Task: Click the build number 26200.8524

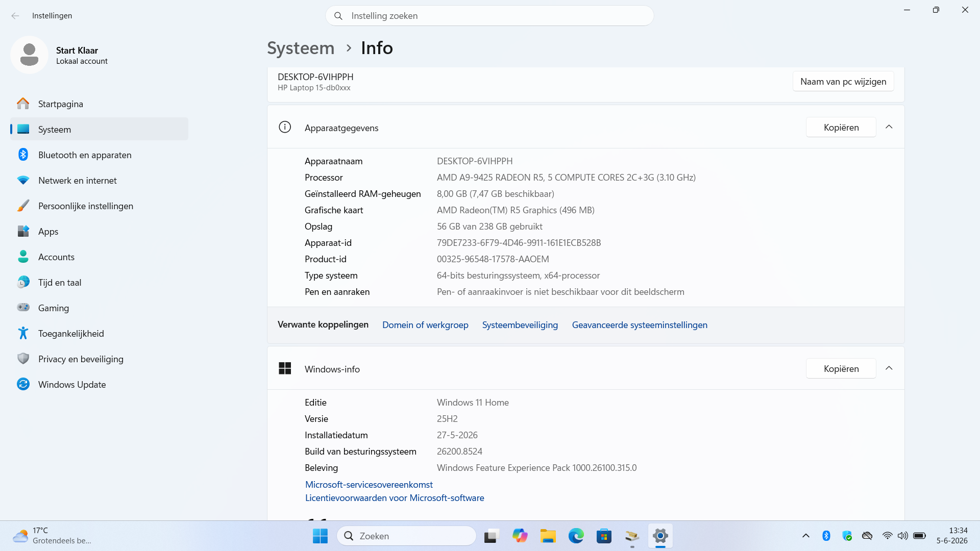Action: pos(459,452)
